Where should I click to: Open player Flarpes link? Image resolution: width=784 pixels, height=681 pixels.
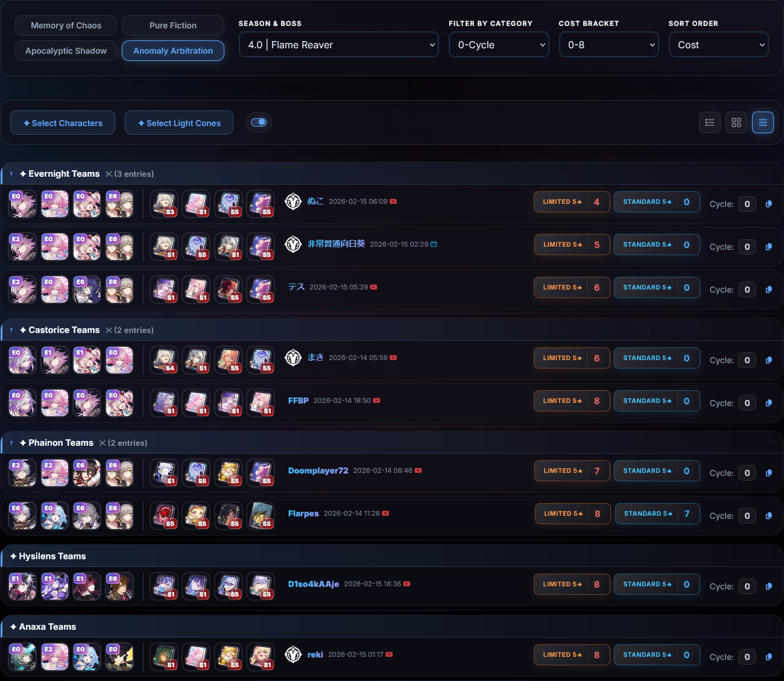tap(303, 513)
